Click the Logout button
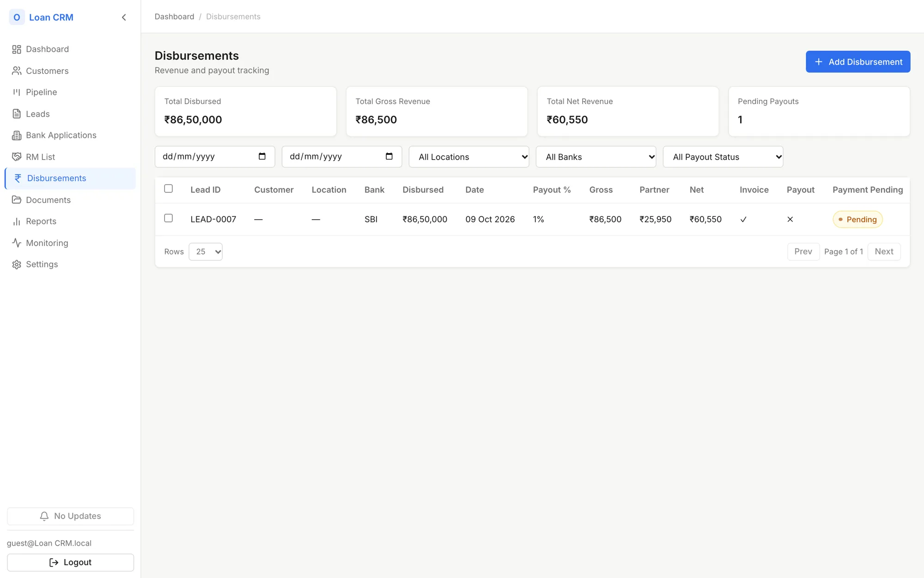Screen dimensions: 924x578 (x=70, y=562)
